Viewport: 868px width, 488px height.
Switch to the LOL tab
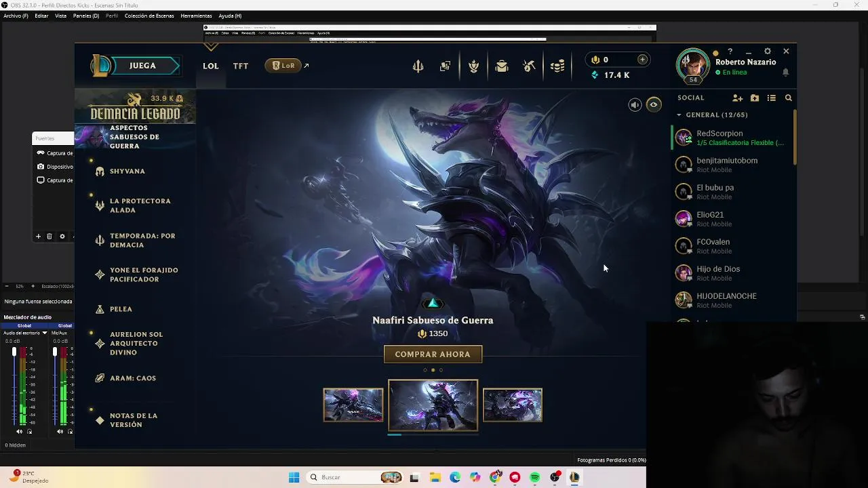[211, 66]
